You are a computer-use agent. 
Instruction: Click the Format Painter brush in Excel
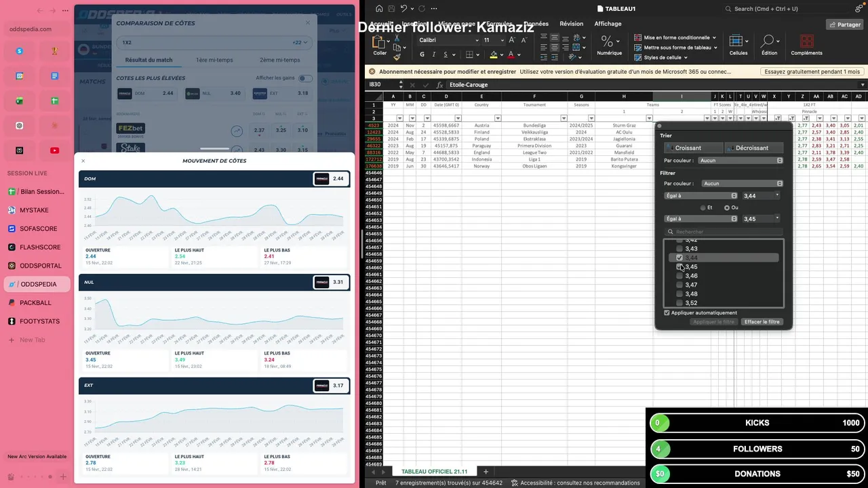(397, 57)
